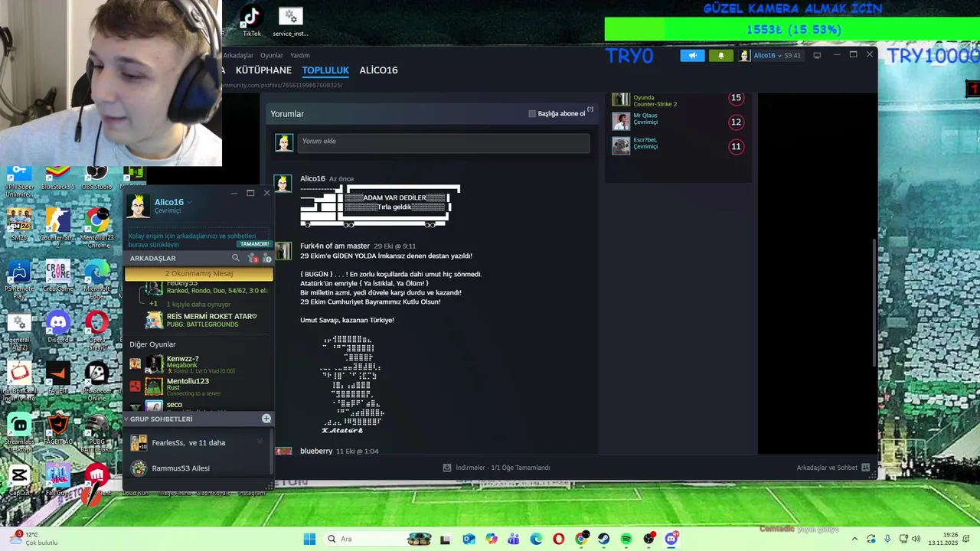Open the TikTok desktop shortcut
This screenshot has height=551, width=980.
pos(252,21)
